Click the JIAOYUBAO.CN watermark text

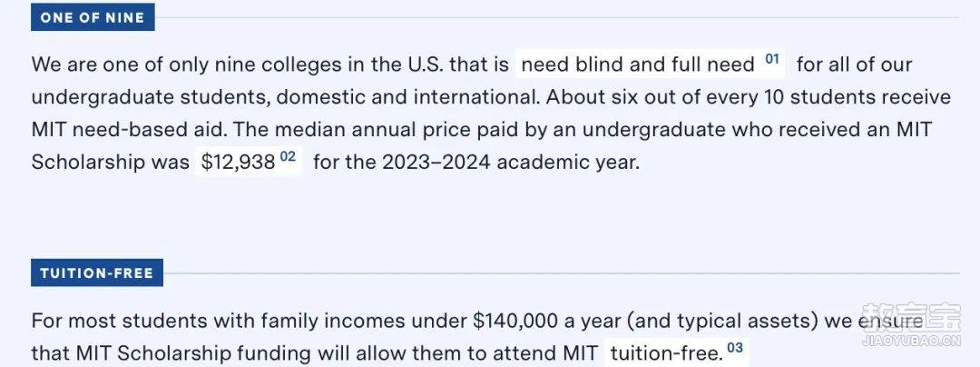tap(911, 342)
